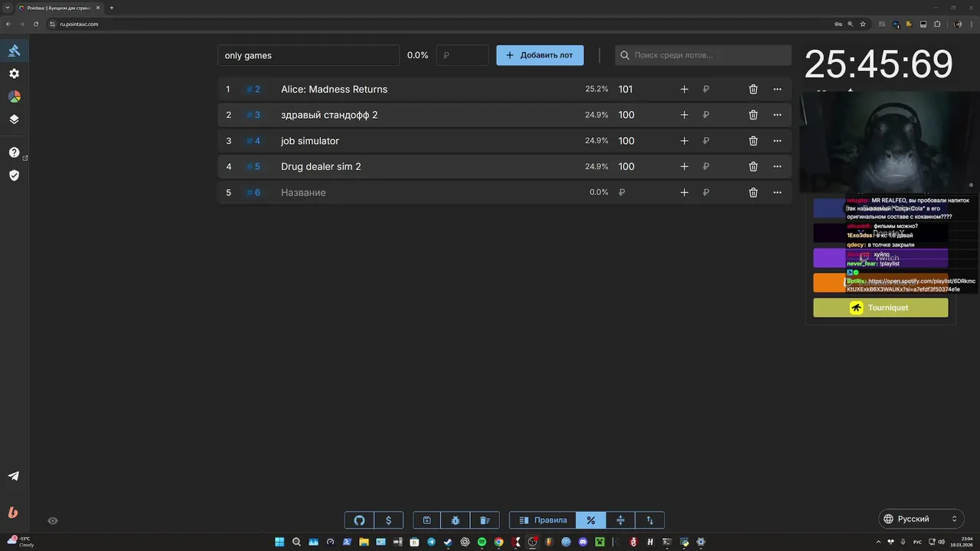Open more options for Alice: Madness Returns
The width and height of the screenshot is (980, 551).
[x=777, y=90]
